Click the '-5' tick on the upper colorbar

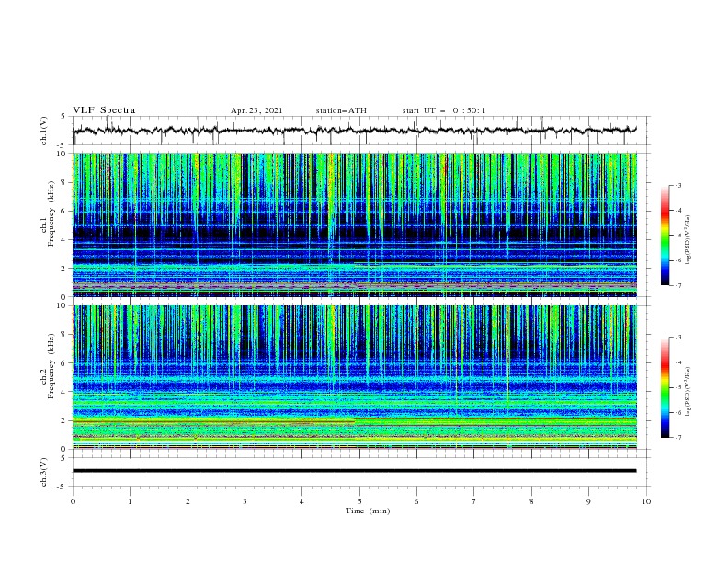pos(678,236)
